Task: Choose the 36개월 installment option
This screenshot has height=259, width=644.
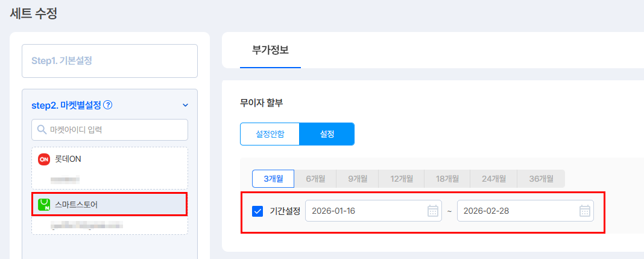Action: pos(541,178)
